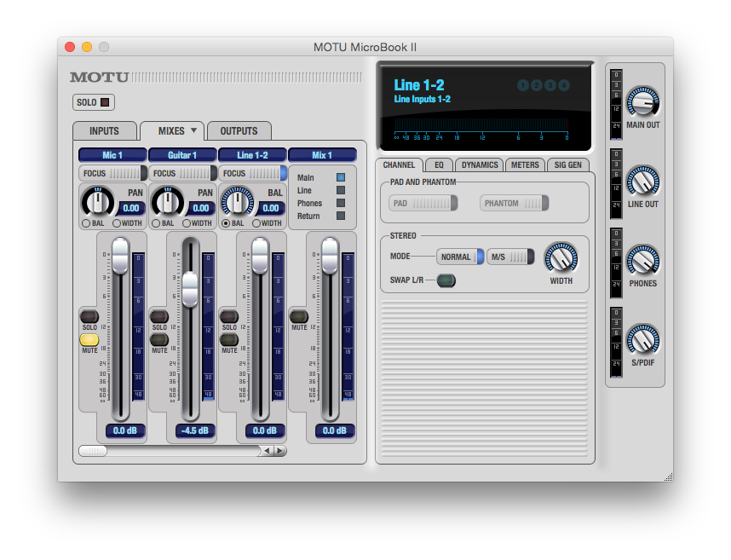Image resolution: width=731 pixels, height=560 pixels.
Task: Select WIDTH mode for Mic 1
Action: pos(117,223)
